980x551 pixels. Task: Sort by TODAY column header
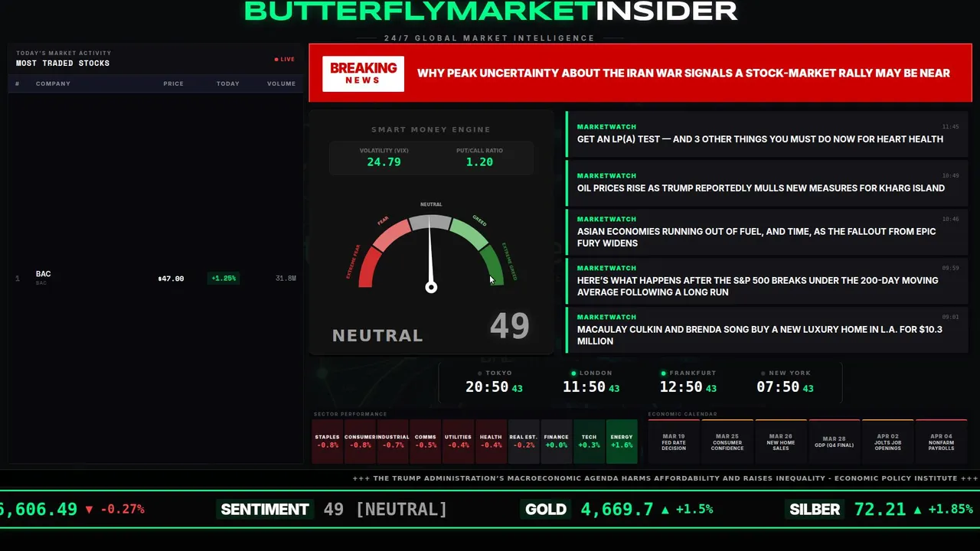coord(227,83)
